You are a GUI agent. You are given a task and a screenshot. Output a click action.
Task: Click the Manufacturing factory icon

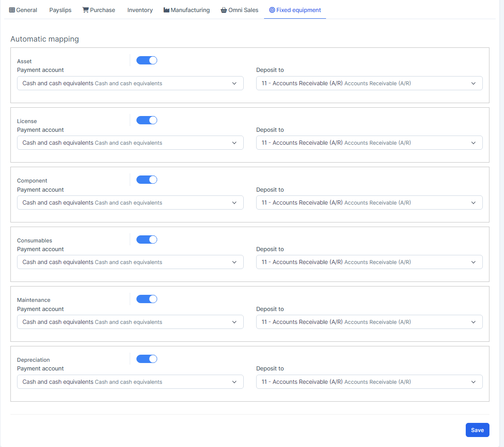coord(166,10)
